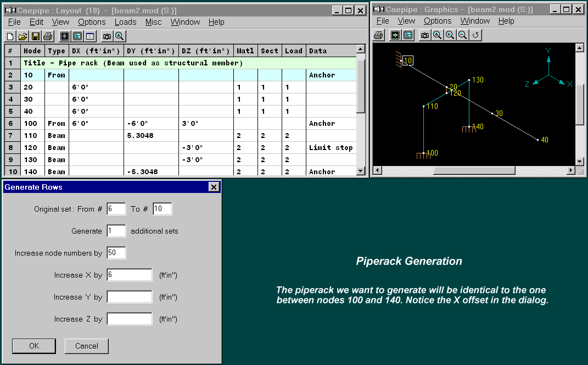The width and height of the screenshot is (588, 365).
Task: Click the Increase Z by field
Action: pos(130,319)
